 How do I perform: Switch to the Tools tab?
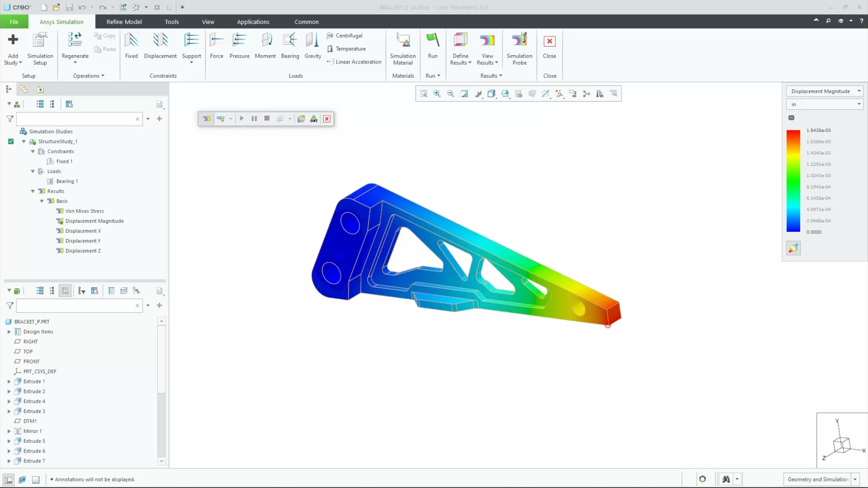click(172, 22)
